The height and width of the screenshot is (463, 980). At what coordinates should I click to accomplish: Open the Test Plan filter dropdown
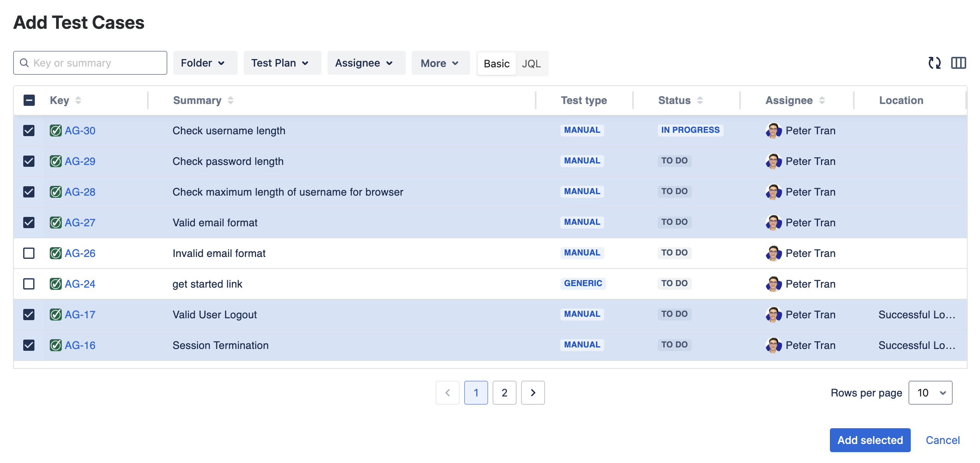282,63
